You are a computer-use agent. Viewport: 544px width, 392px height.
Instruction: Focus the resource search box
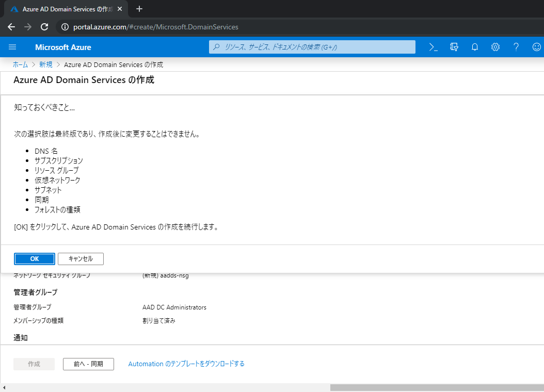[312, 47]
